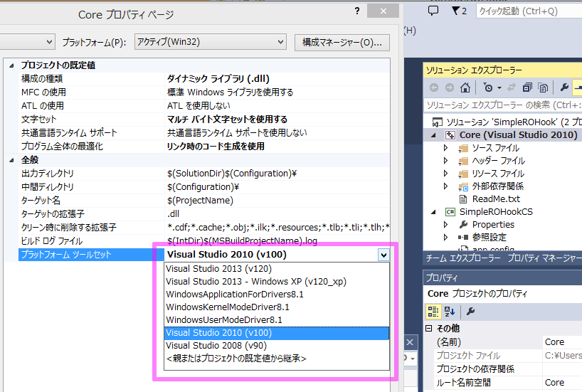Click the help question mark in dialog title
Viewport: 582px width, 392px height.
(x=357, y=11)
